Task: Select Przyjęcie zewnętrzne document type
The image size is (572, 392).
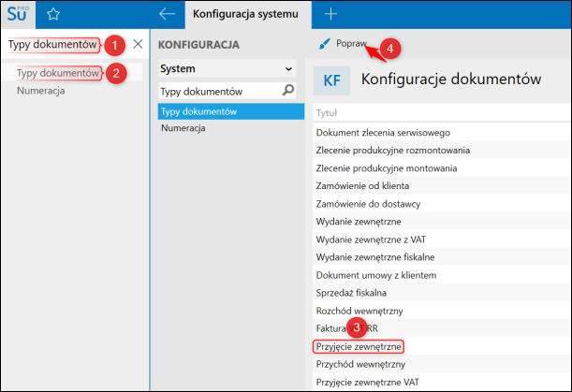Action: pyautogui.click(x=360, y=346)
